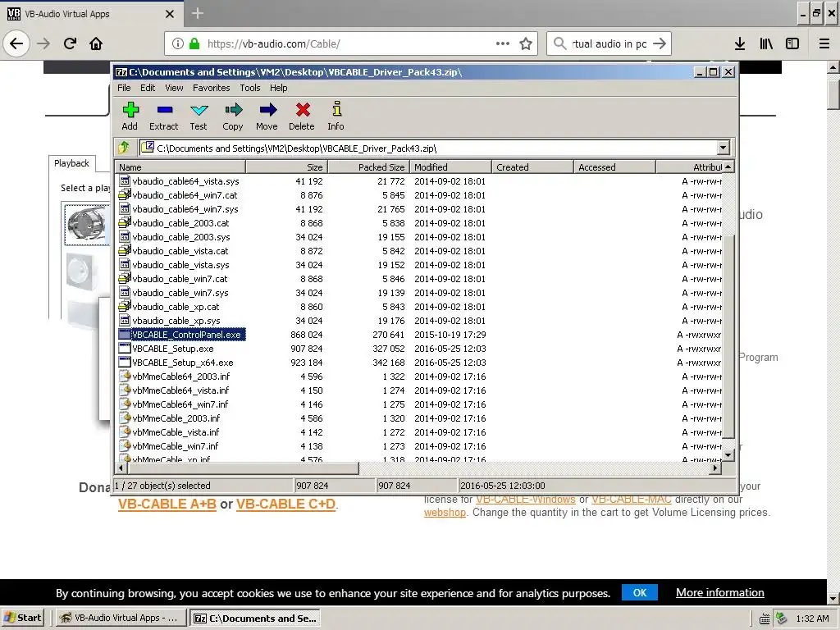Viewport: 840px width, 630px height.
Task: Sort by the Accessed column header
Action: [x=614, y=167]
